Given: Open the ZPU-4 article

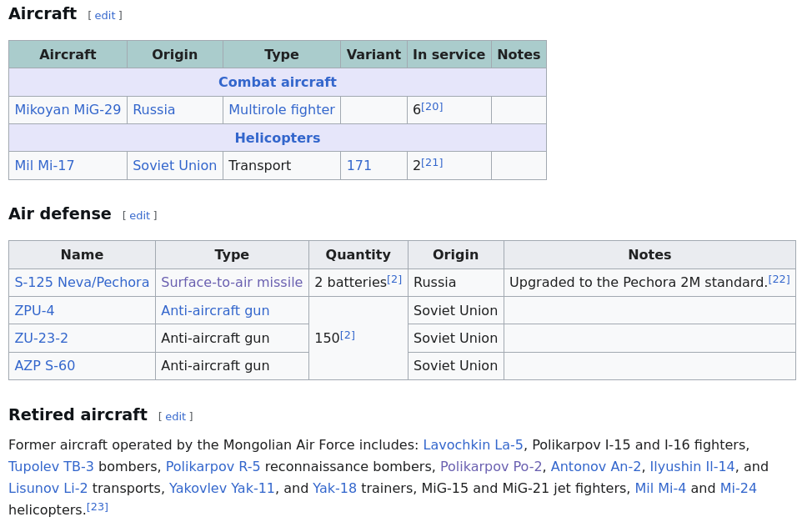Looking at the screenshot, I should [x=34, y=310].
